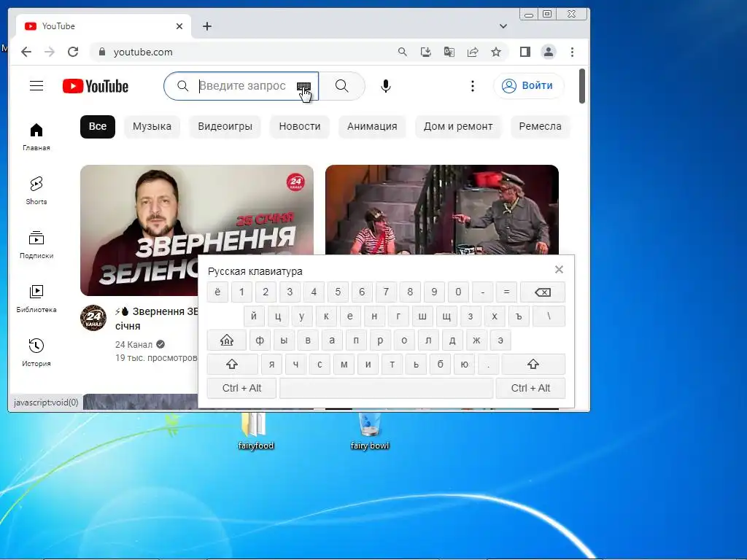Toggle browser side panel

(x=525, y=52)
